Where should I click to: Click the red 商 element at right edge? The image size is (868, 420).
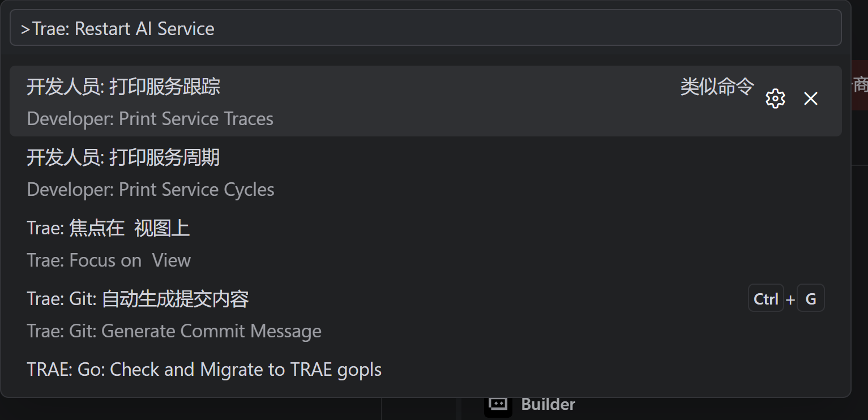860,85
